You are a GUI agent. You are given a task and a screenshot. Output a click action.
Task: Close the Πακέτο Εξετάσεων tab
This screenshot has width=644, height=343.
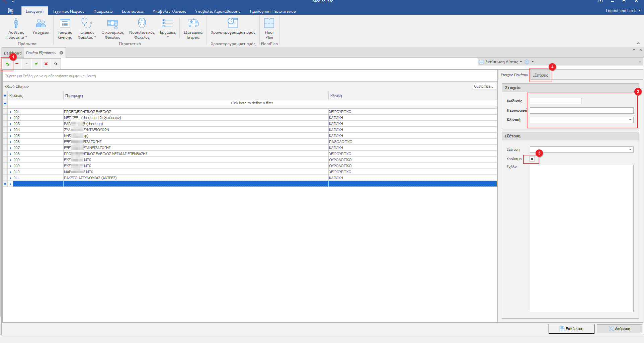point(61,53)
